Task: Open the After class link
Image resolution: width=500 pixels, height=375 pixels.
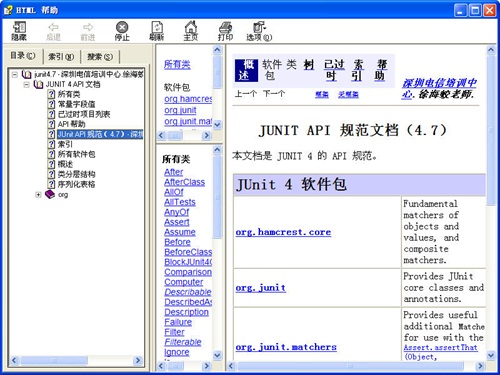Action: pos(174,172)
